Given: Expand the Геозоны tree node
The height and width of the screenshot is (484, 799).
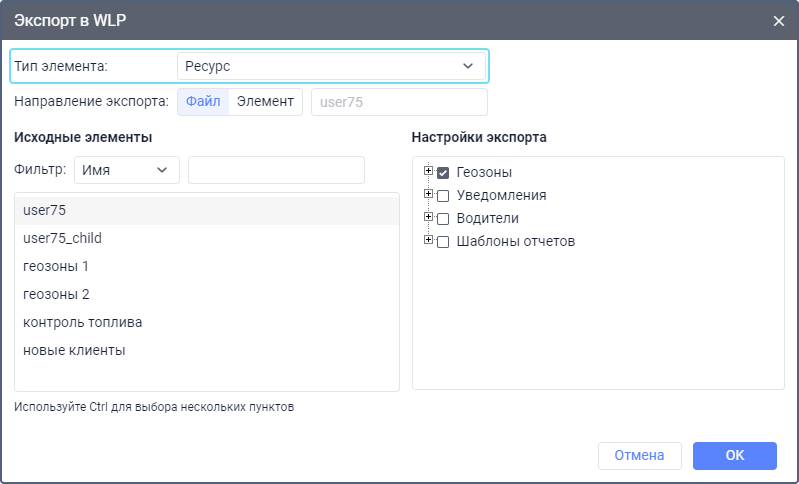Looking at the screenshot, I should 428,172.
